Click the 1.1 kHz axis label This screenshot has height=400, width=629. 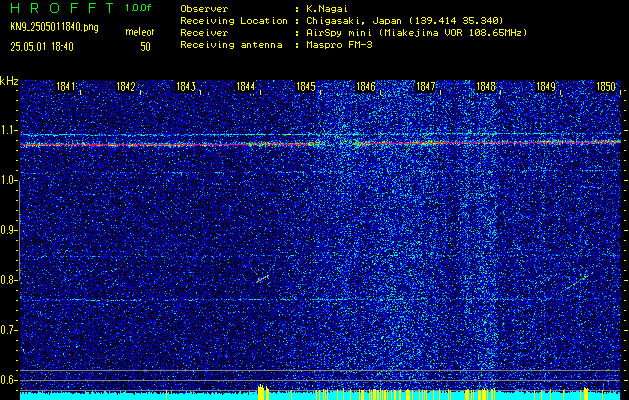(8, 130)
